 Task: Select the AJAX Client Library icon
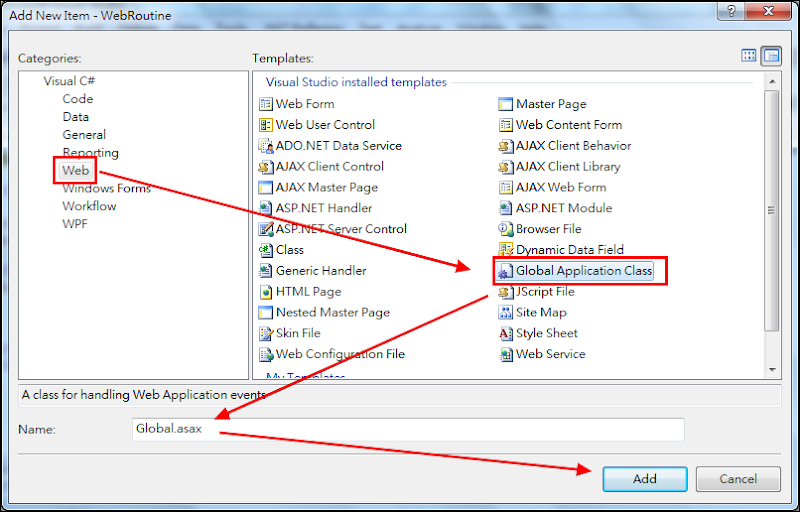tap(505, 167)
